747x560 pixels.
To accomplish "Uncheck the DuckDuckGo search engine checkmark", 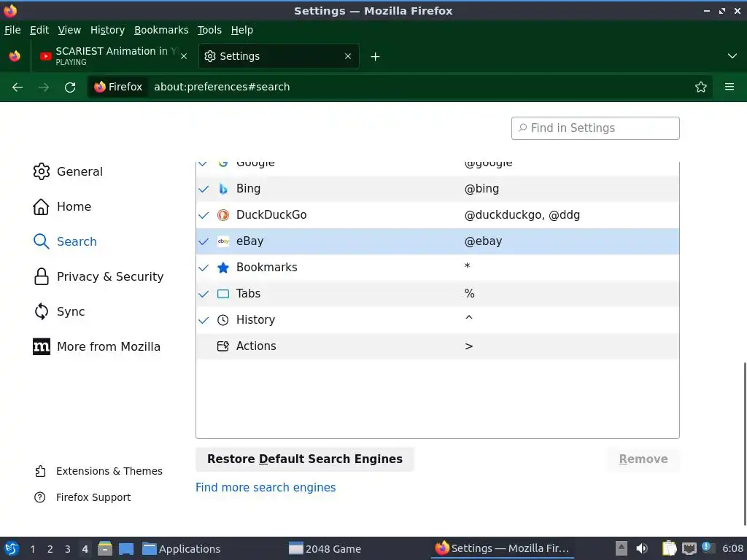I will 204,215.
